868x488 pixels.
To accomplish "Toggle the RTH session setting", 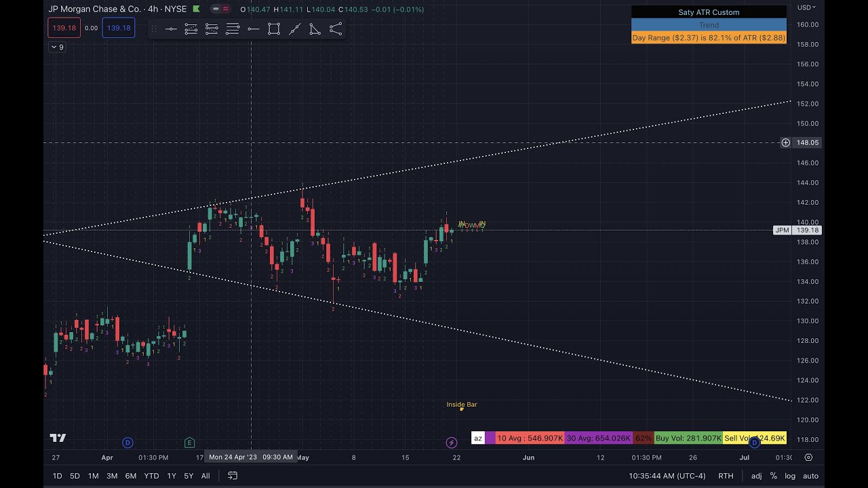I will pyautogui.click(x=726, y=476).
